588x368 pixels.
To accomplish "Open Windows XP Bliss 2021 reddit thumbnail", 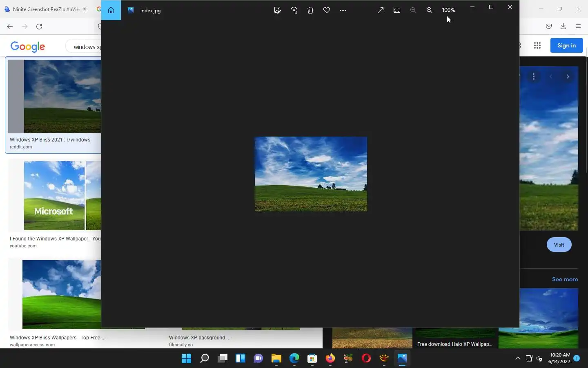I will 55,96.
